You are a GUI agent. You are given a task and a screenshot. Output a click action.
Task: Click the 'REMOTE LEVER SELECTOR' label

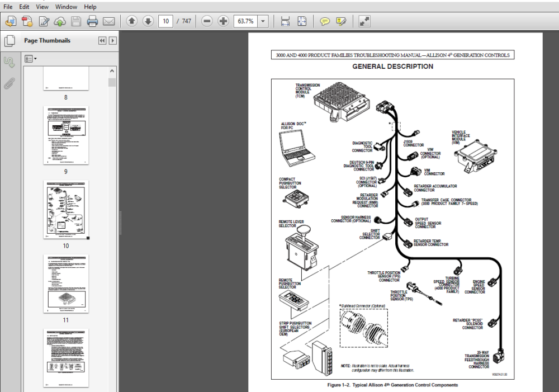click(x=291, y=224)
